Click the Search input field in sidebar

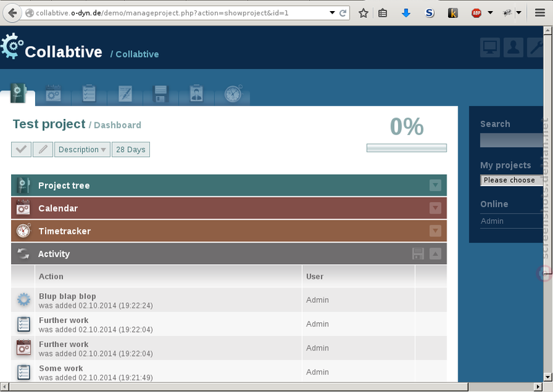(x=512, y=140)
